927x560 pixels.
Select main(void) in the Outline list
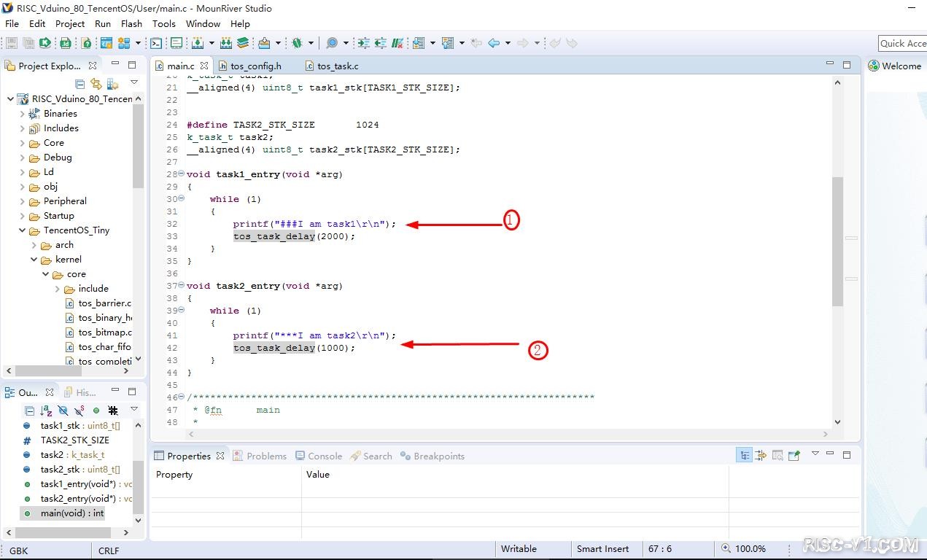coord(71,513)
